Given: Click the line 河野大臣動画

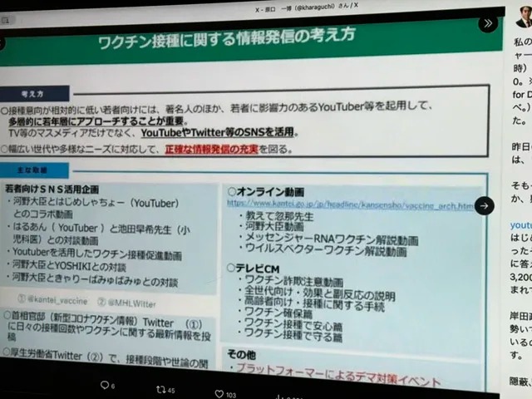Looking at the screenshot, I should point(272,226).
